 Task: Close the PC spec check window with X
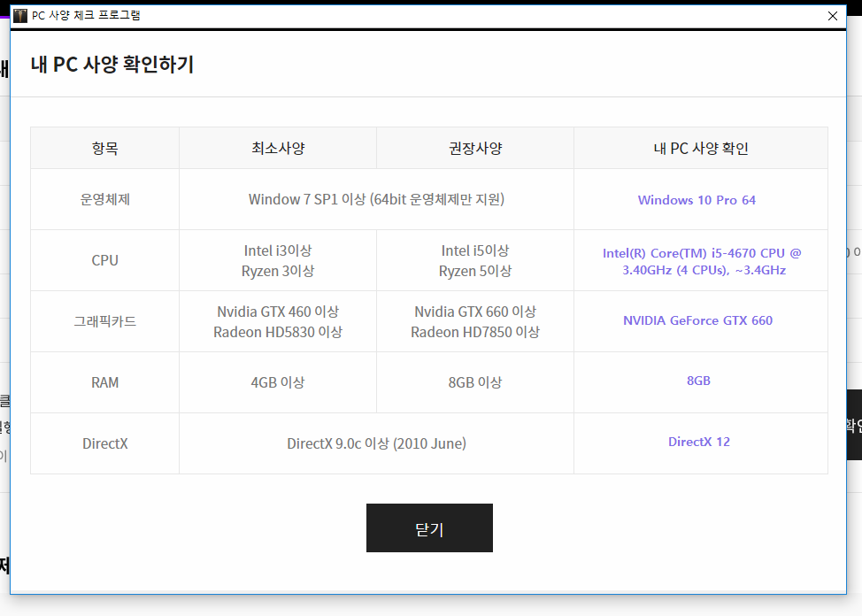832,15
